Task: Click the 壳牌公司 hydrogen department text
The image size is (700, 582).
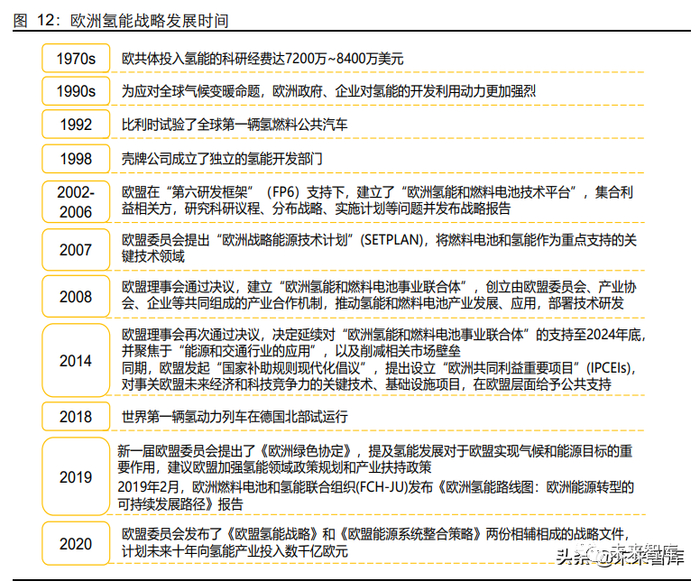Action: click(222, 159)
